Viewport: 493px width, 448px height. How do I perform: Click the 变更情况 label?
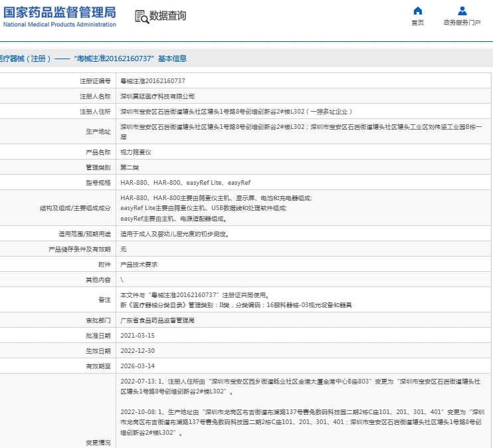click(98, 443)
